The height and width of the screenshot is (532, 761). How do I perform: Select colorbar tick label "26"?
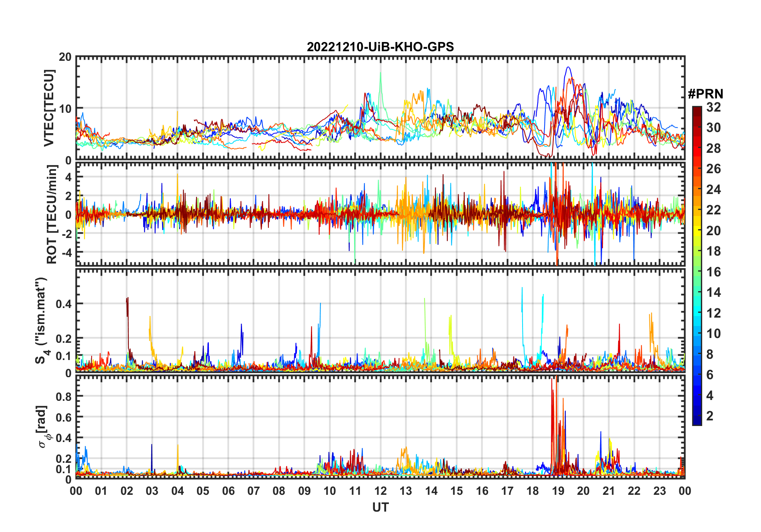[714, 169]
